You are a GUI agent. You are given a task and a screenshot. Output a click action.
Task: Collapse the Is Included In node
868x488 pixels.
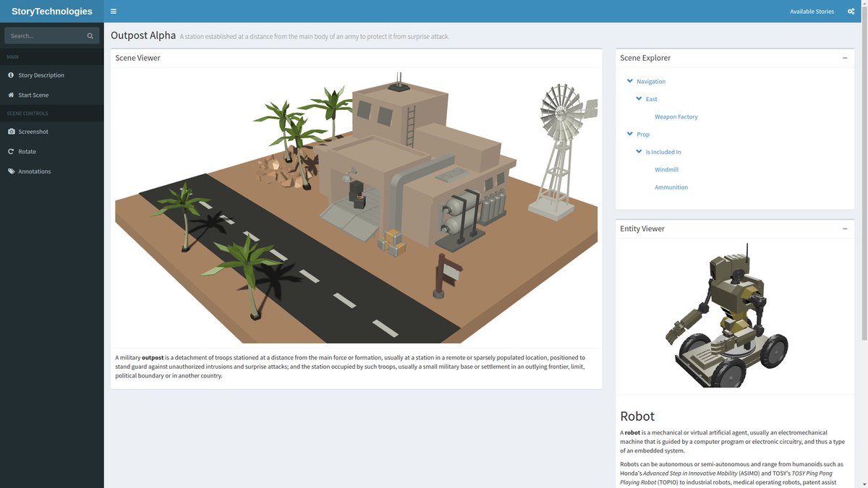coord(639,151)
